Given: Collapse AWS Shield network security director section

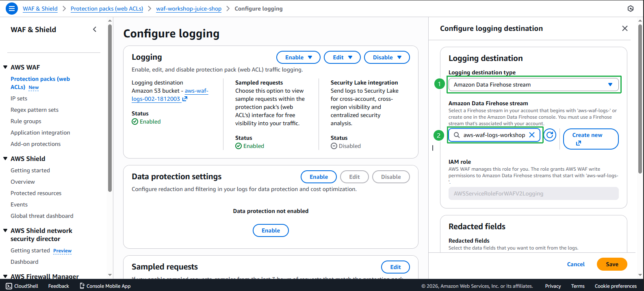Looking at the screenshot, I should click(5, 230).
